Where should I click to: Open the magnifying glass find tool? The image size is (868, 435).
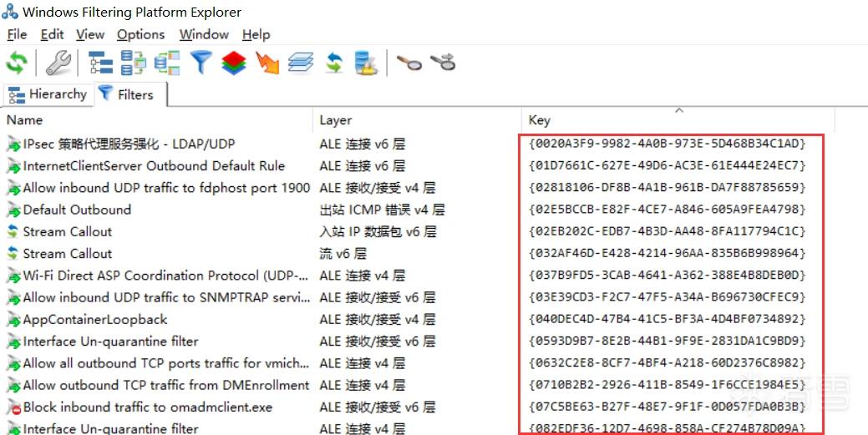tap(409, 63)
